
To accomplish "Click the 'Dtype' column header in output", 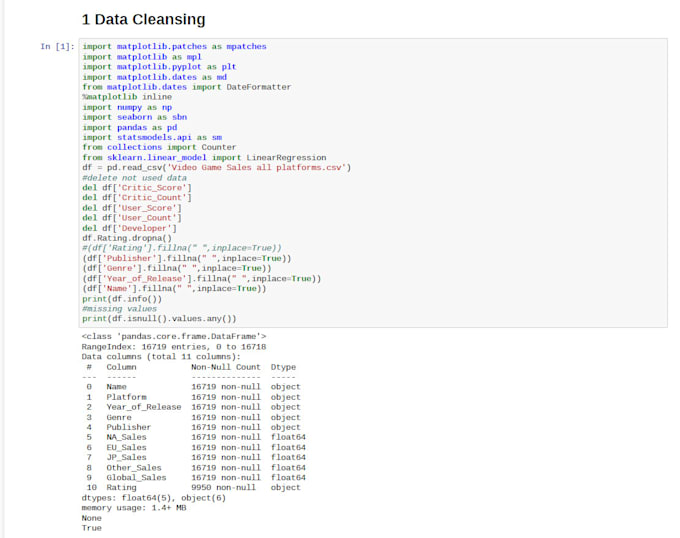I will point(283,367).
